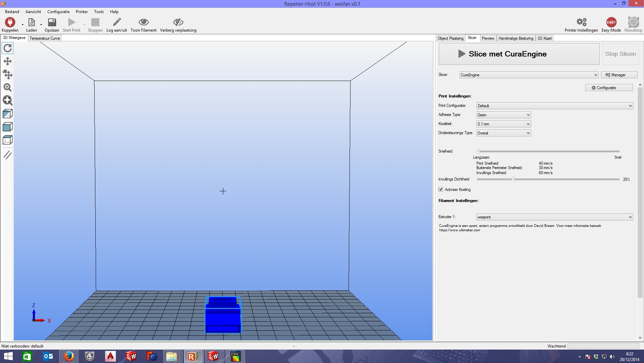Image resolution: width=644 pixels, height=363 pixels.
Task: Open the Configuratie menu
Action: pyautogui.click(x=58, y=12)
